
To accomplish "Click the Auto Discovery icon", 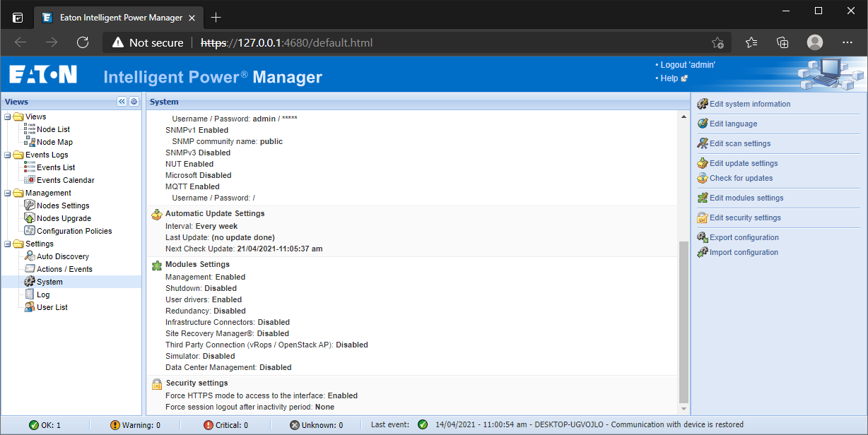I will (30, 256).
